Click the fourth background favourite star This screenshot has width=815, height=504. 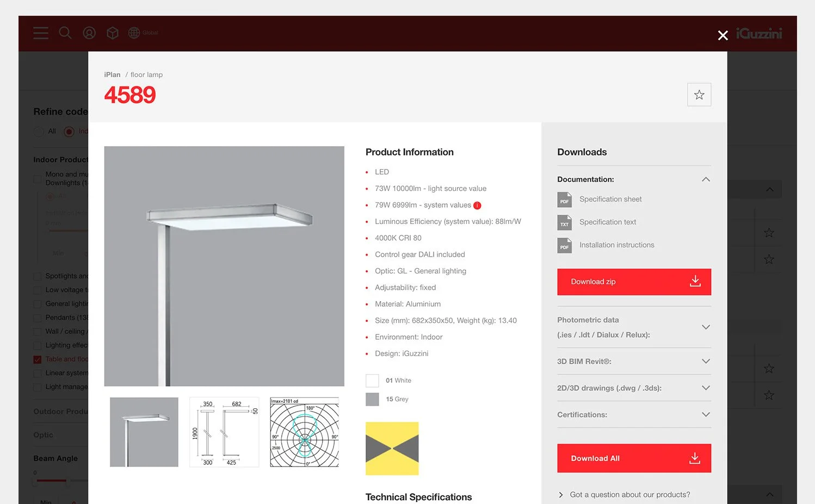pyautogui.click(x=769, y=395)
